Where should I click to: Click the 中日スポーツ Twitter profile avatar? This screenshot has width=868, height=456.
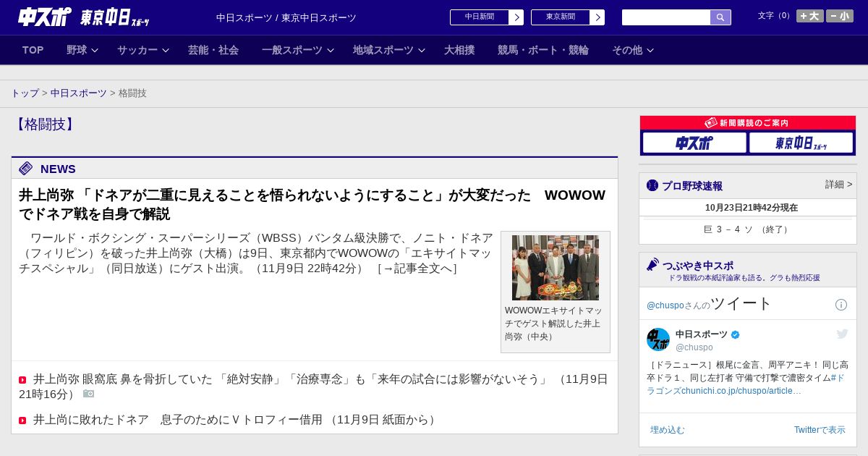coord(658,339)
